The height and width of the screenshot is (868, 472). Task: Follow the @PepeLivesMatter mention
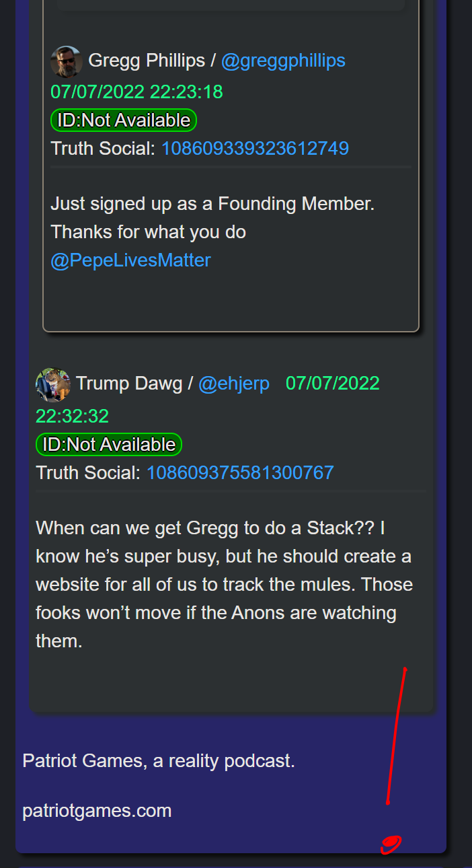(130, 260)
